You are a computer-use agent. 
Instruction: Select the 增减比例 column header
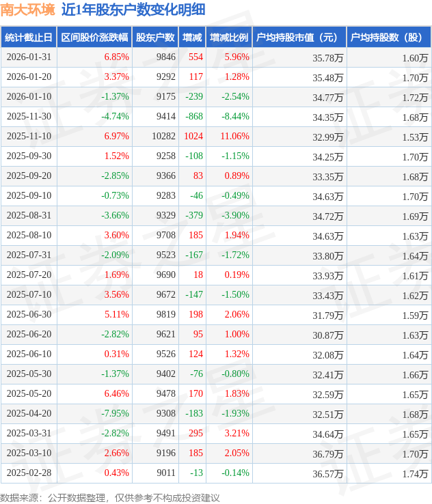pyautogui.click(x=228, y=38)
